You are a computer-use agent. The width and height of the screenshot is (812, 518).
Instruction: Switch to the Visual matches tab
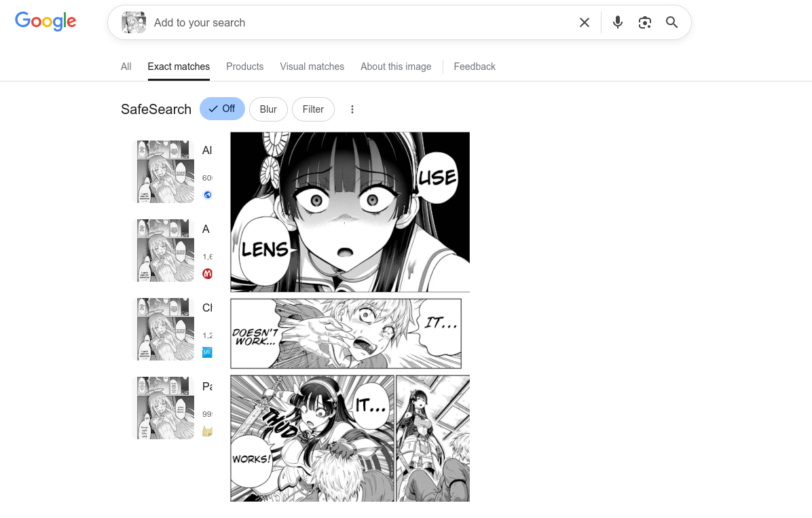pos(312,67)
